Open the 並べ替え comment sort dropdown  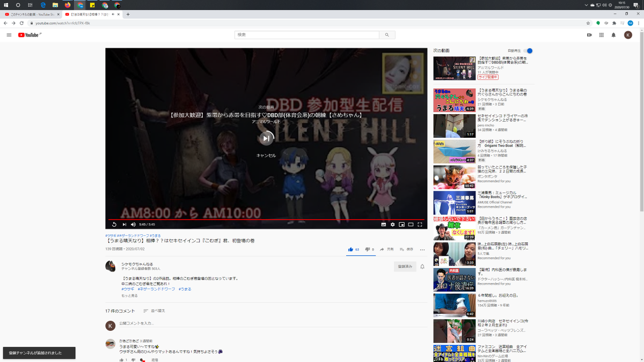pos(154,311)
